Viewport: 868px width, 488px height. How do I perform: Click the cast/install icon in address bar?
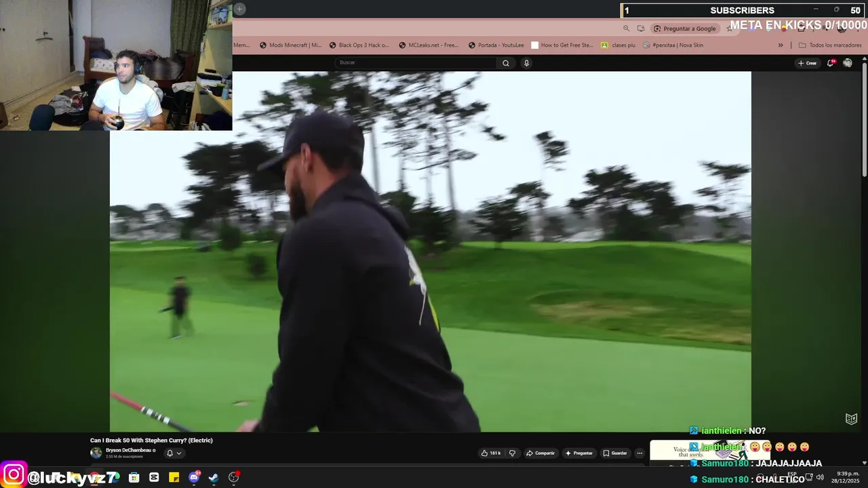pyautogui.click(x=641, y=28)
